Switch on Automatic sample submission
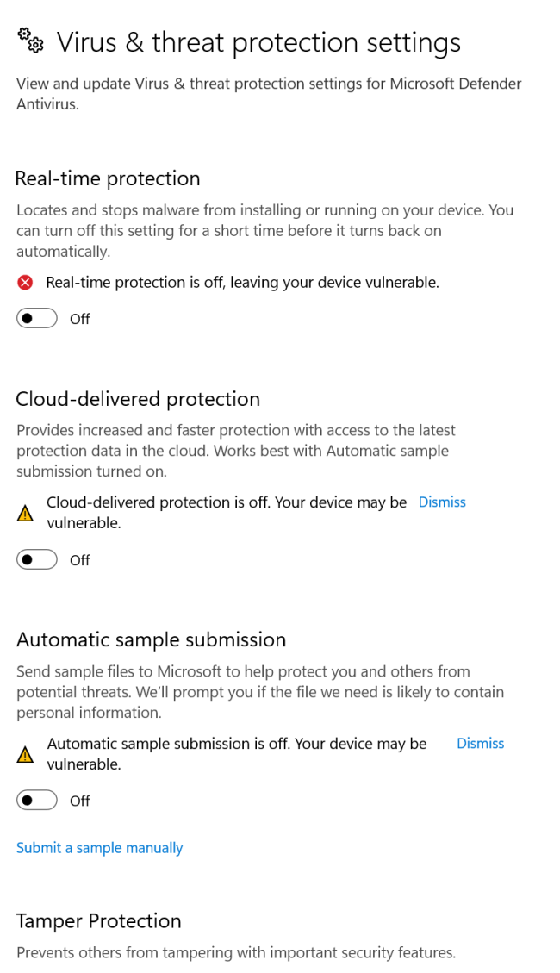 (x=37, y=801)
